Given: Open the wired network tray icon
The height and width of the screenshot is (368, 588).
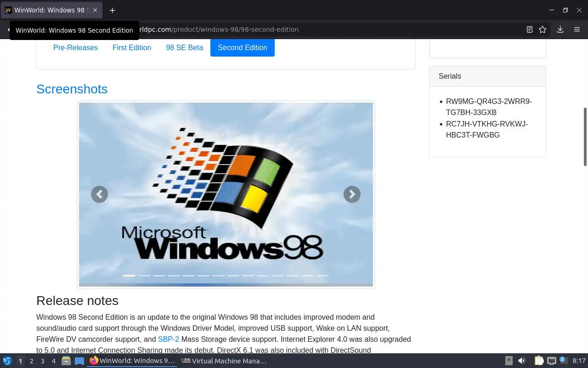Looking at the screenshot, I should 552,361.
